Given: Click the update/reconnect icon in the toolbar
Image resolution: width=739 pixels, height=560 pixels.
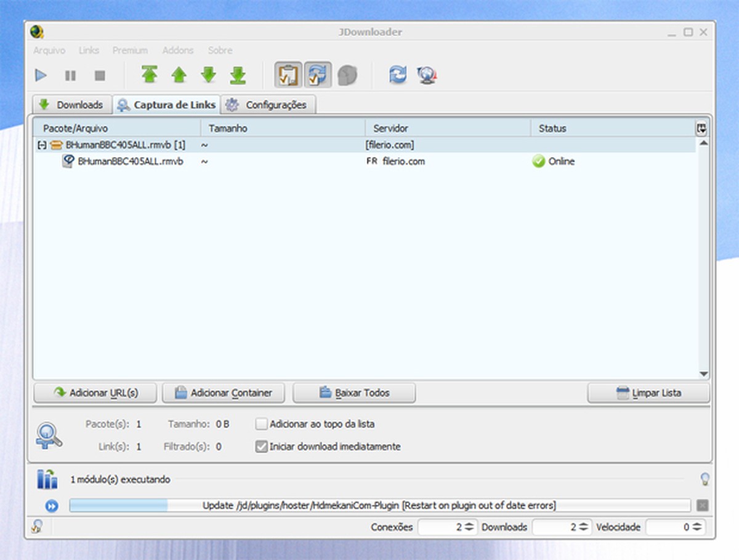Looking at the screenshot, I should point(398,75).
